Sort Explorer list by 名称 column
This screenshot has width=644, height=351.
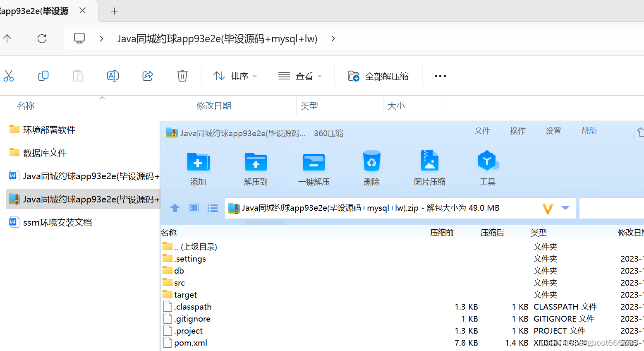pyautogui.click(x=26, y=106)
